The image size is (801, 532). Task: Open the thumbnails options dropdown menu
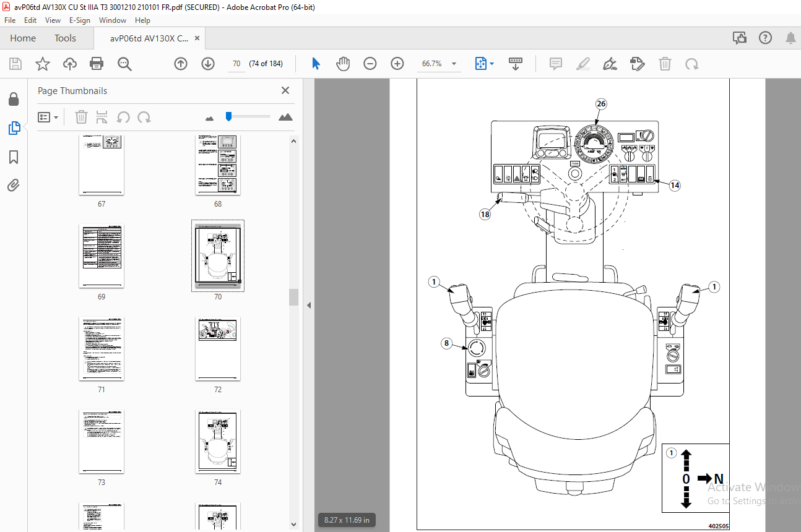point(48,117)
